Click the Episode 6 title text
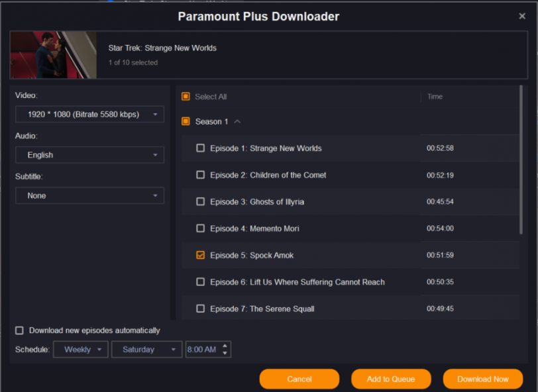Image resolution: width=538 pixels, height=392 pixels. click(297, 282)
